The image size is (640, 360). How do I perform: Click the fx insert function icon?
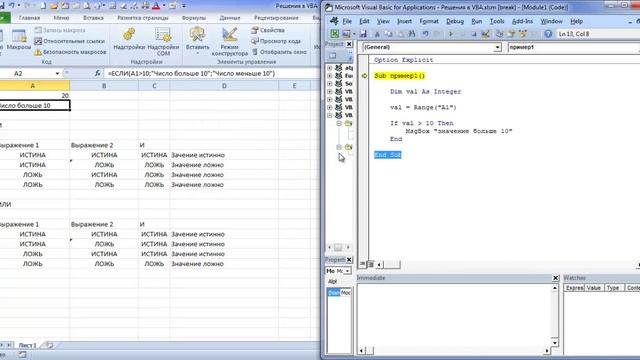[98, 73]
